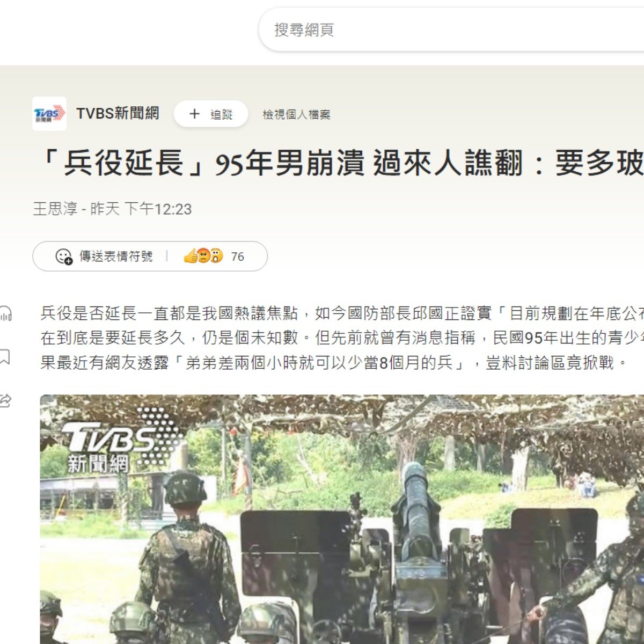
Task: Share the article via the share icon
Action: coord(5,400)
